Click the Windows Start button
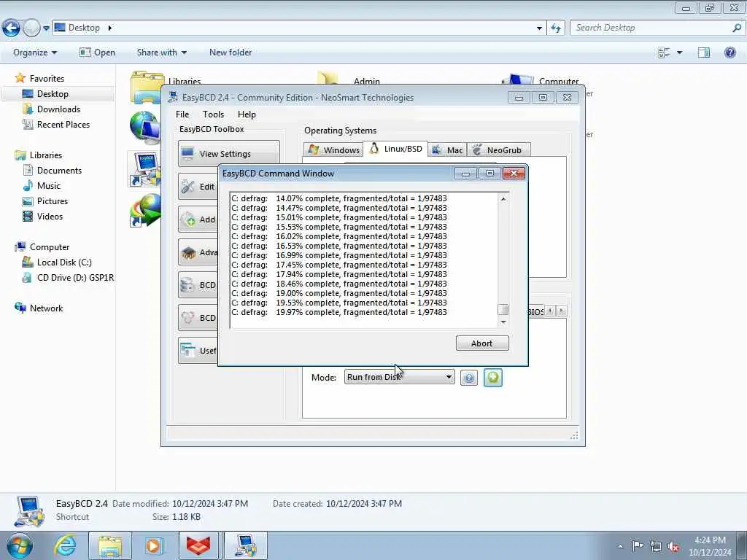The image size is (747, 560). [x=20, y=545]
